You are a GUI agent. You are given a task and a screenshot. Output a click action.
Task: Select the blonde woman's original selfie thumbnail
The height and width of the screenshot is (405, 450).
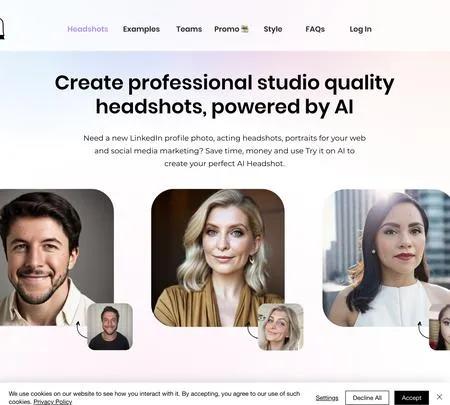[281, 327]
